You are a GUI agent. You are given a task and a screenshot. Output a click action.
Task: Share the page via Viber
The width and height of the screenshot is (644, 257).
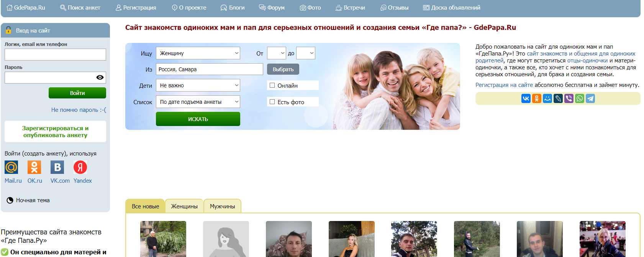569,98
